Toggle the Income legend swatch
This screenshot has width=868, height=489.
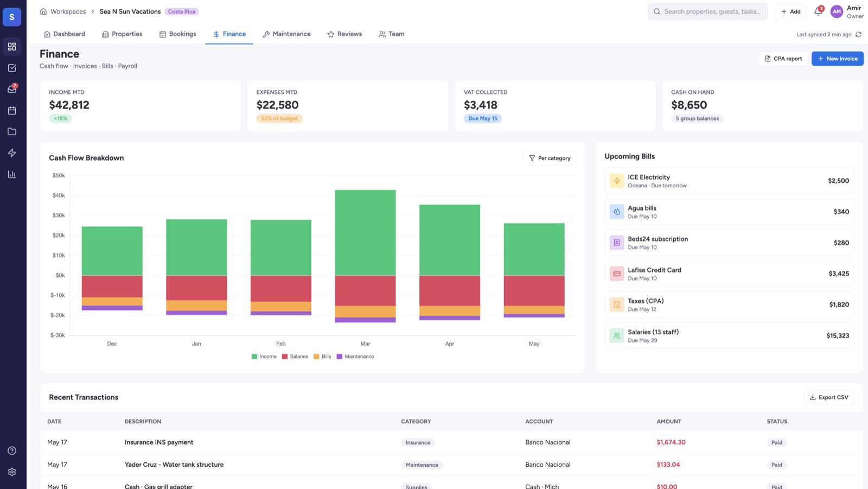tap(254, 357)
